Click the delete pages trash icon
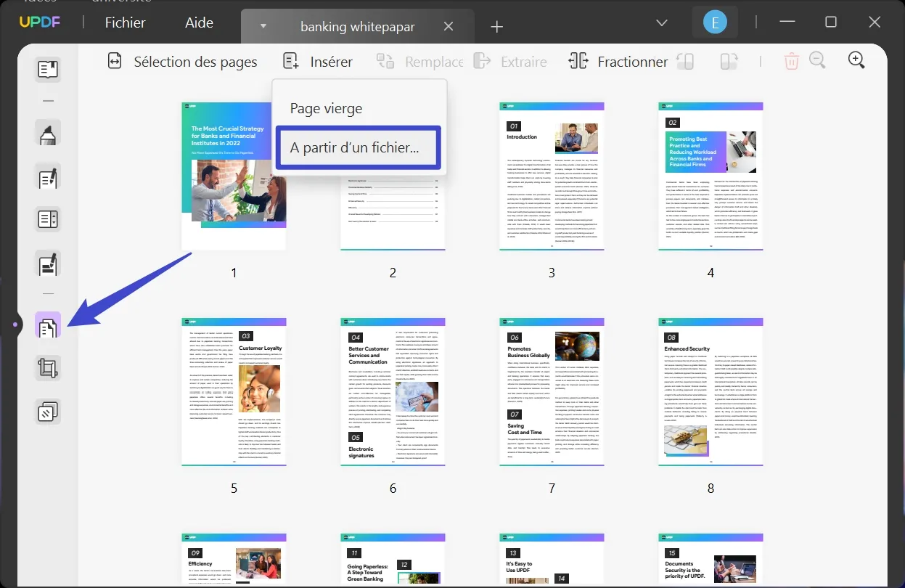Viewport: 905px width, 588px height. pos(791,61)
